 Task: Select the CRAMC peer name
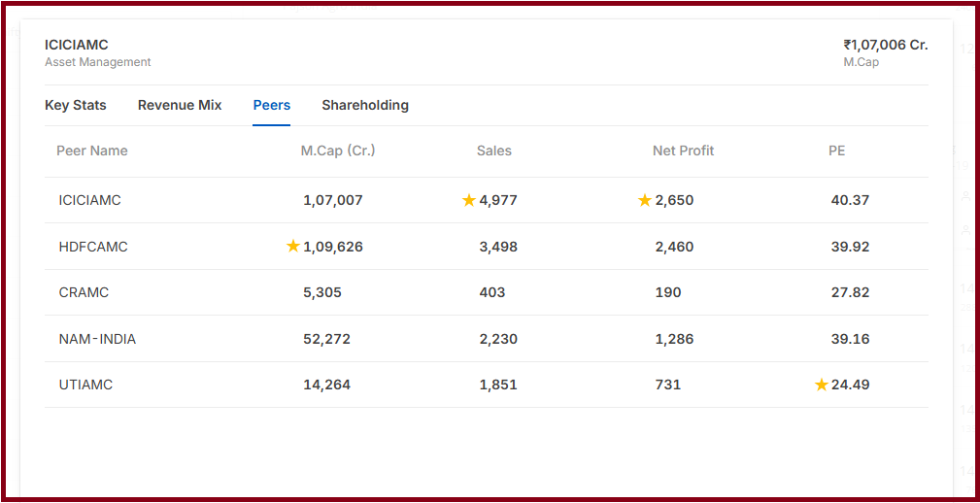point(84,292)
